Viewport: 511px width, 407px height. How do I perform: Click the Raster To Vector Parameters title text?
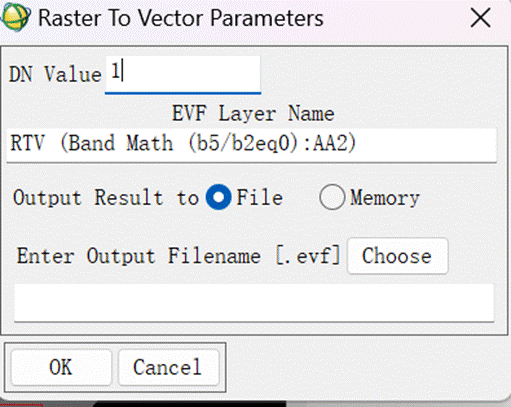tap(181, 18)
